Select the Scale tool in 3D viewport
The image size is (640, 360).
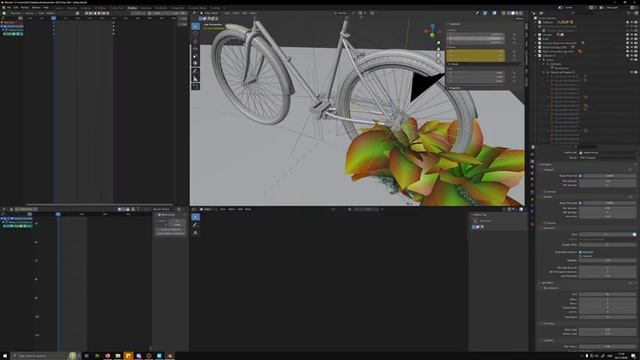tap(196, 56)
